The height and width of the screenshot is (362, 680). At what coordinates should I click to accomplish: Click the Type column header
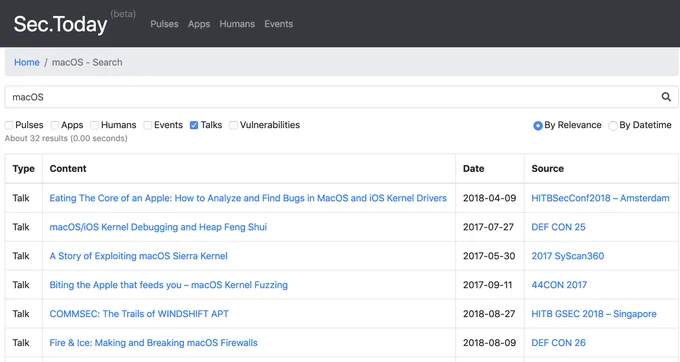(x=23, y=169)
